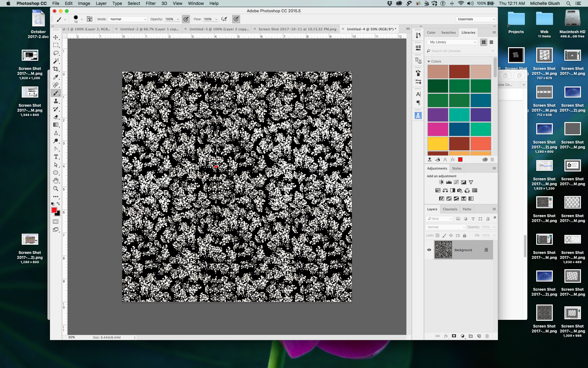Switch to the Swatches tab
The width and height of the screenshot is (588, 368).
tap(448, 33)
